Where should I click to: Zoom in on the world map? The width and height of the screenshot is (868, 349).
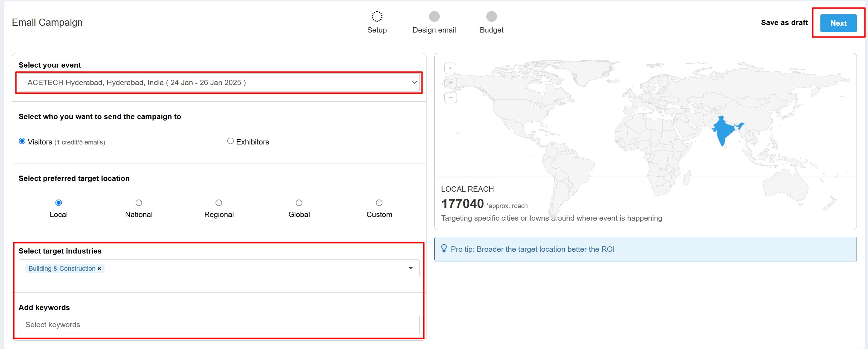click(x=450, y=83)
